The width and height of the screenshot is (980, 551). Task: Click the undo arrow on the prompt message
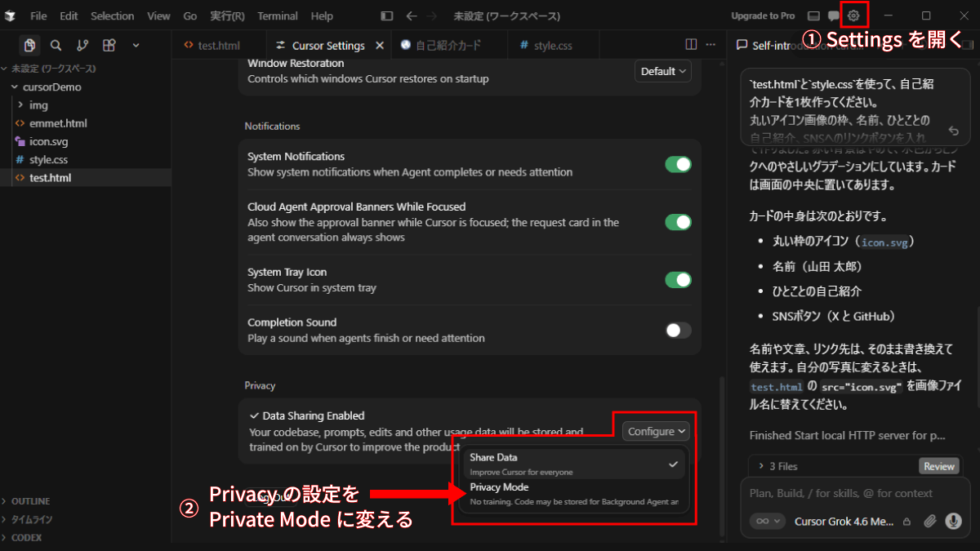tap(953, 131)
